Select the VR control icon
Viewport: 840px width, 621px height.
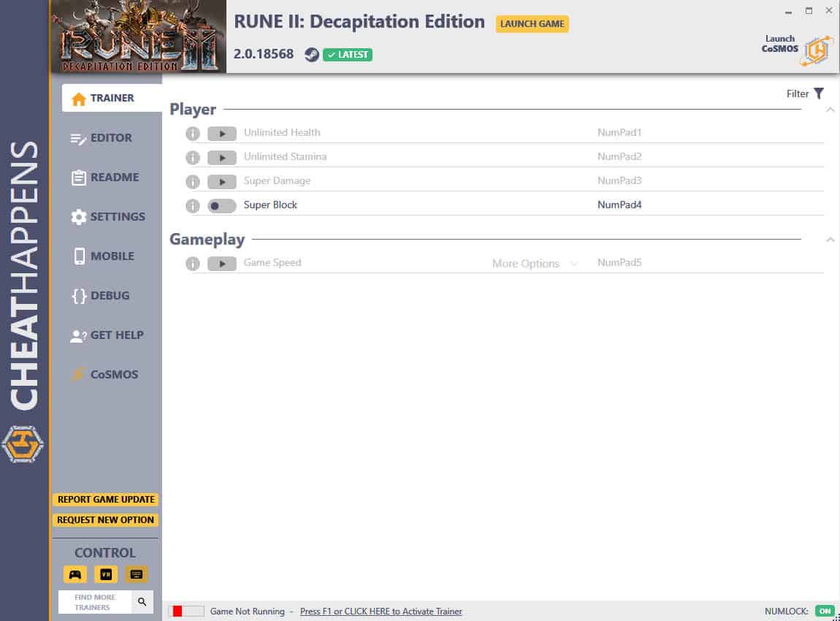pos(105,574)
